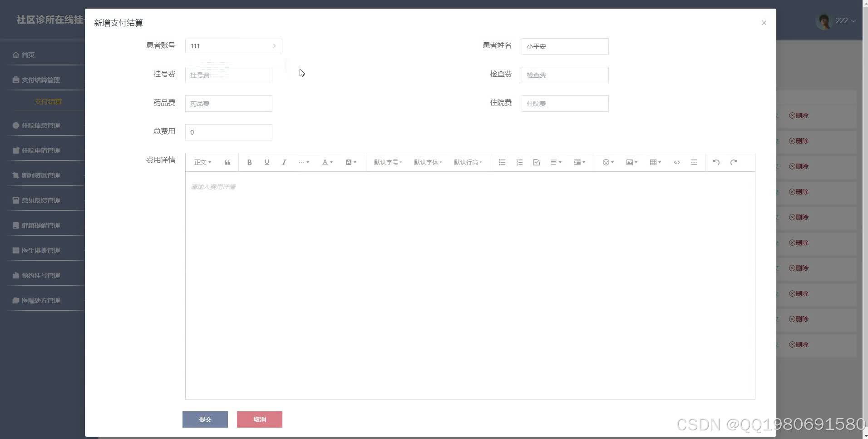
Task: Insert a code block
Action: click(677, 162)
